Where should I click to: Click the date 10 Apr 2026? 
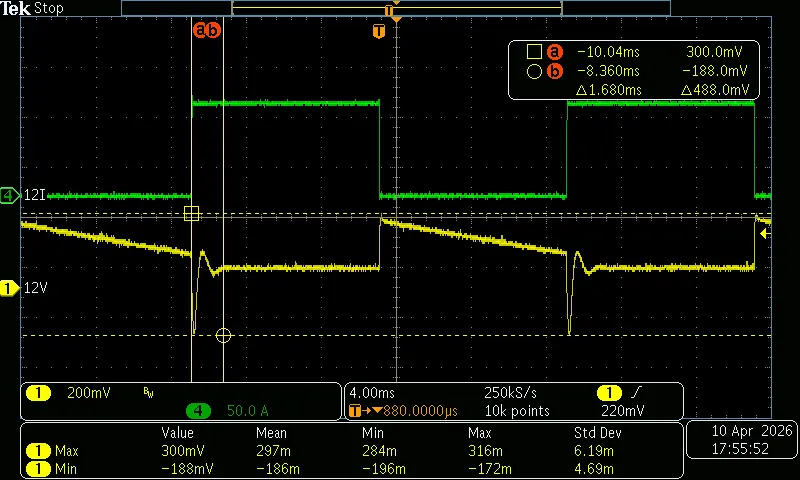point(752,431)
